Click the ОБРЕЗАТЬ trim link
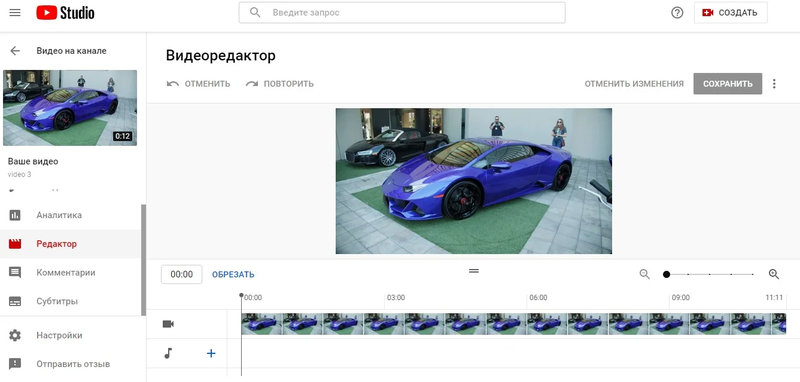The image size is (800, 382). point(233,274)
